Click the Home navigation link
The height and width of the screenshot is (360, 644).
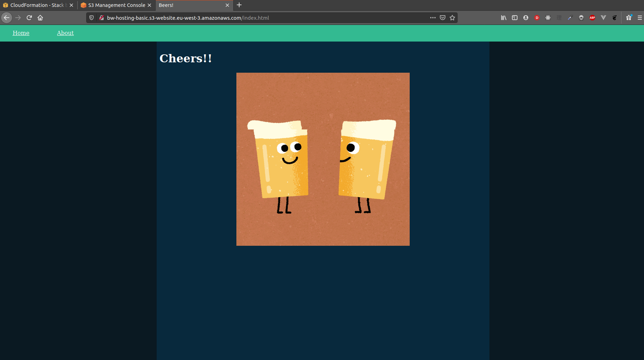pos(21,33)
